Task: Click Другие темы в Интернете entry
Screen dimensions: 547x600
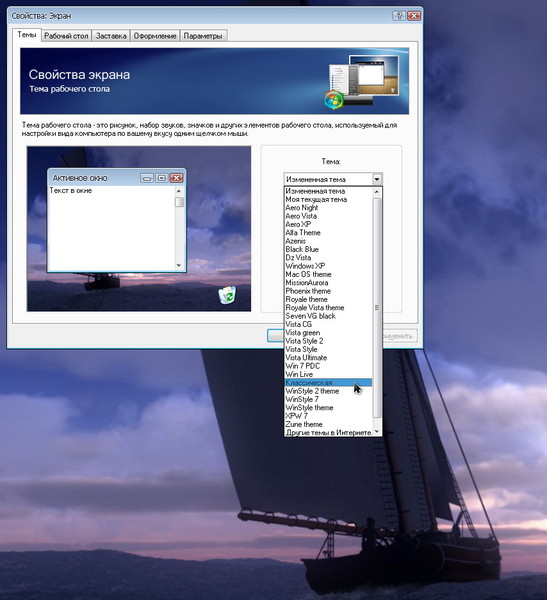Action: [328, 433]
